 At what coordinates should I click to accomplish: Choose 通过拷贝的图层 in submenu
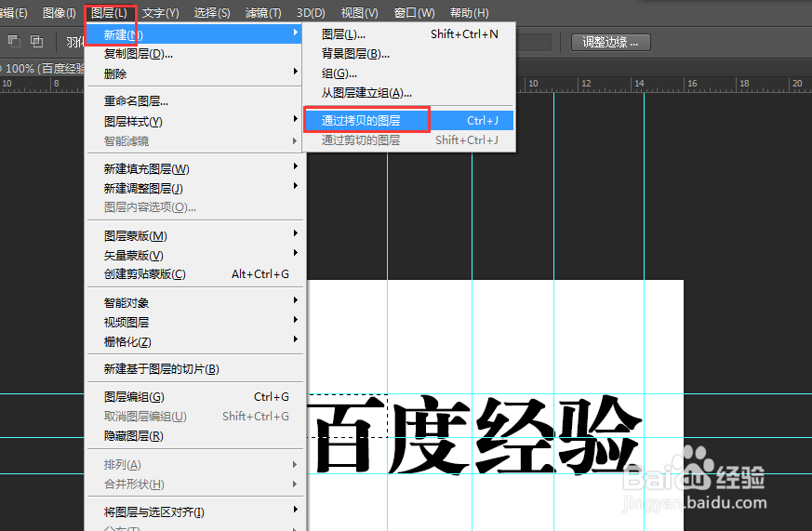(x=409, y=121)
